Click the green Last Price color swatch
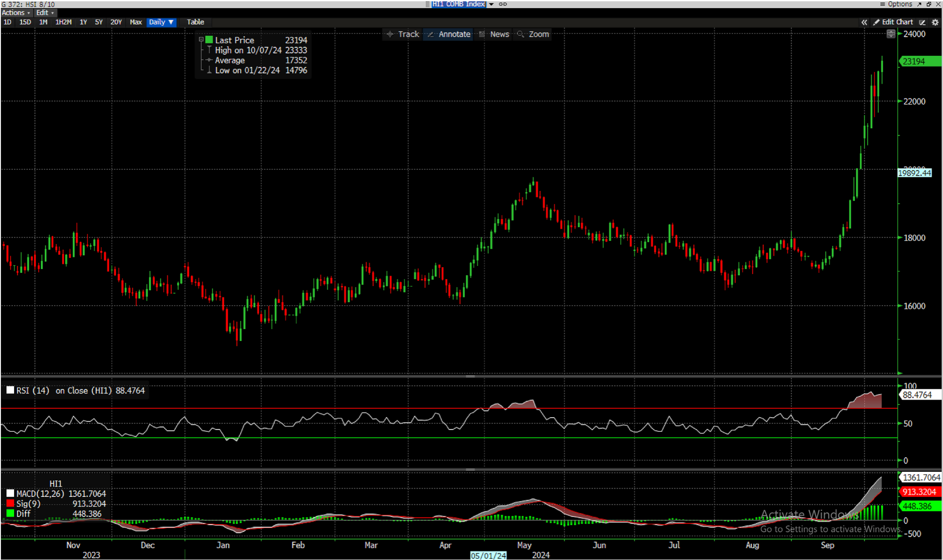The height and width of the screenshot is (560, 943). pos(209,40)
